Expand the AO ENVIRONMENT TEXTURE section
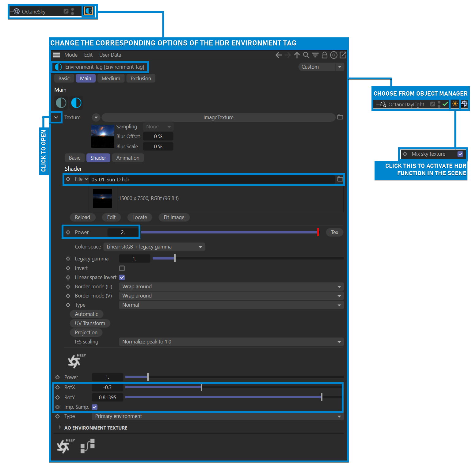 click(60, 427)
